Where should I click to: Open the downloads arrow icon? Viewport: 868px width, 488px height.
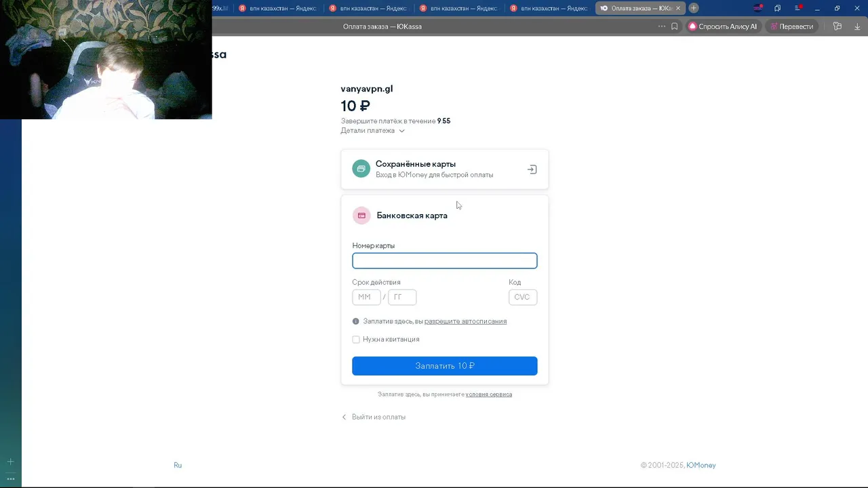(857, 26)
